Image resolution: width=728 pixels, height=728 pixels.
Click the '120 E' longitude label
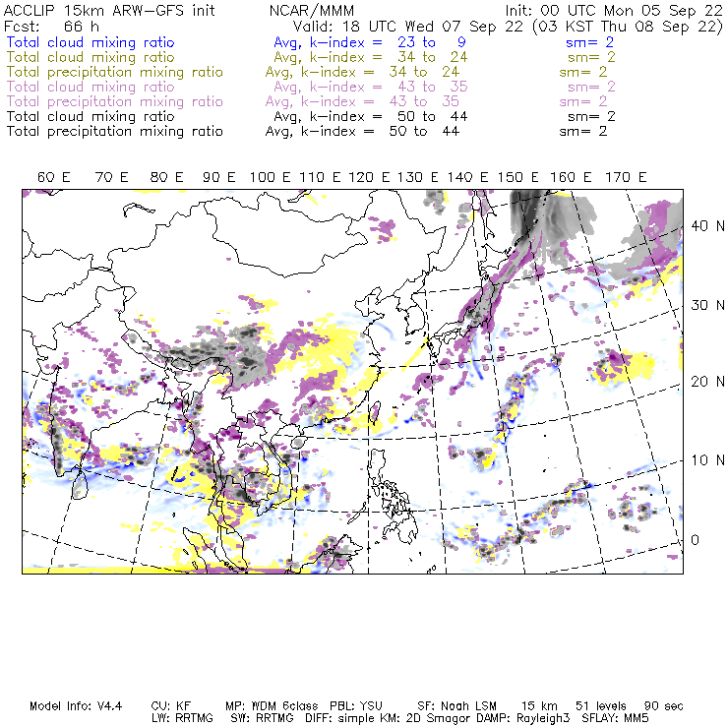coord(369,177)
